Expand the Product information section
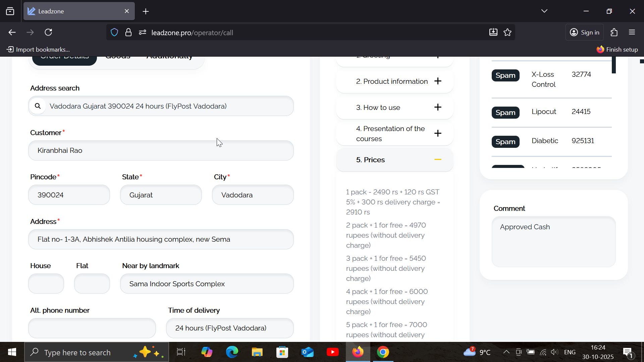Image resolution: width=644 pixels, height=362 pixels. (438, 81)
